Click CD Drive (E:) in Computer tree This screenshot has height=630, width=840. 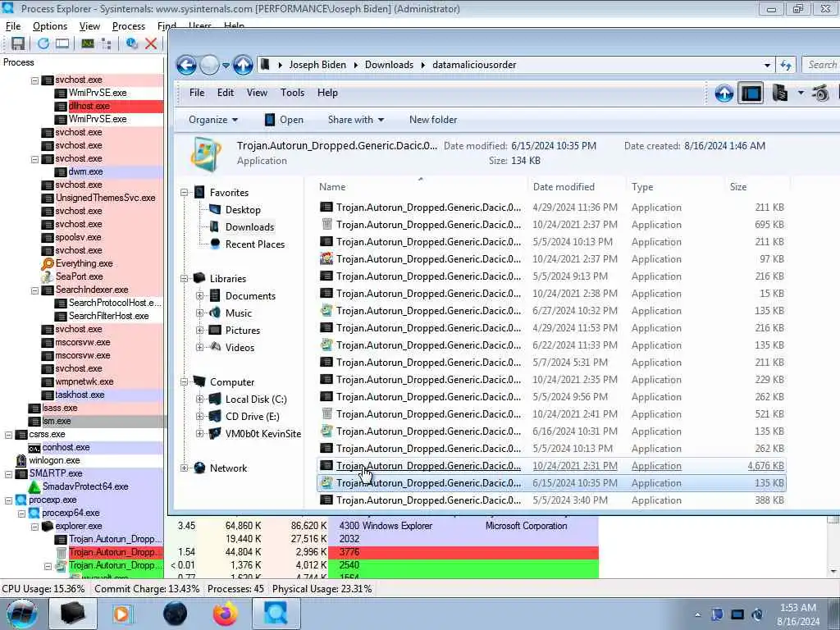(253, 416)
